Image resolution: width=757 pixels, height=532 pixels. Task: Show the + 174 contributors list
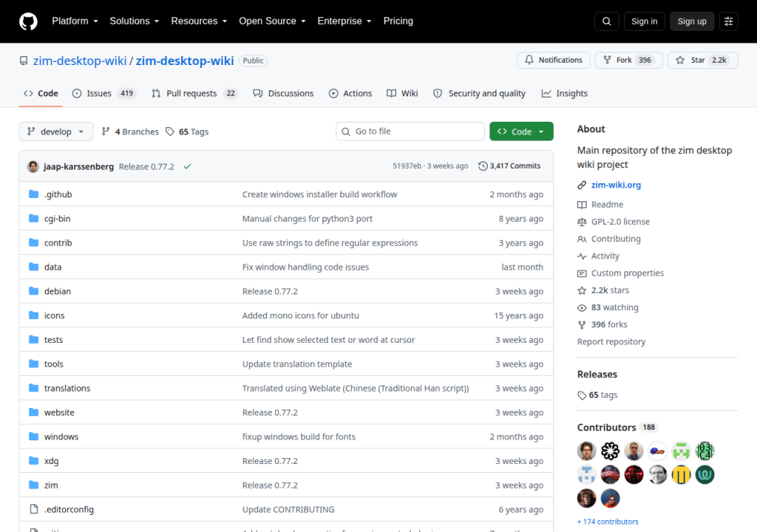coord(608,522)
